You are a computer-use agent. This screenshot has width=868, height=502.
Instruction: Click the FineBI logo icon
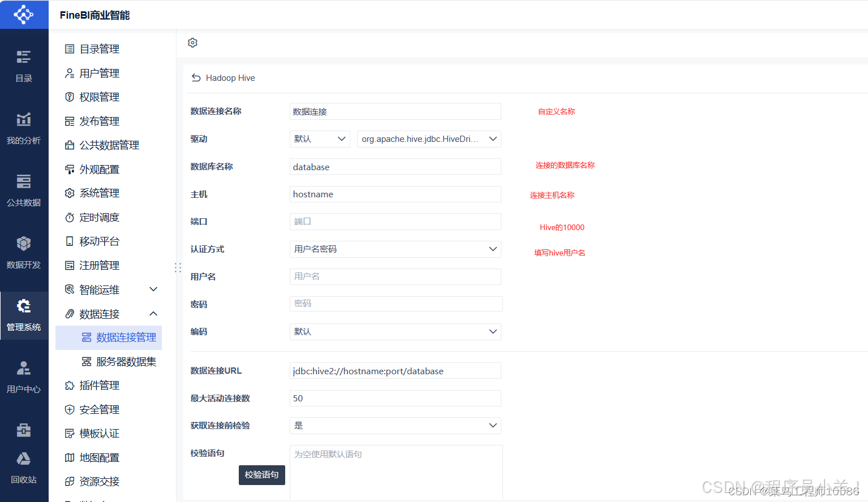point(24,15)
